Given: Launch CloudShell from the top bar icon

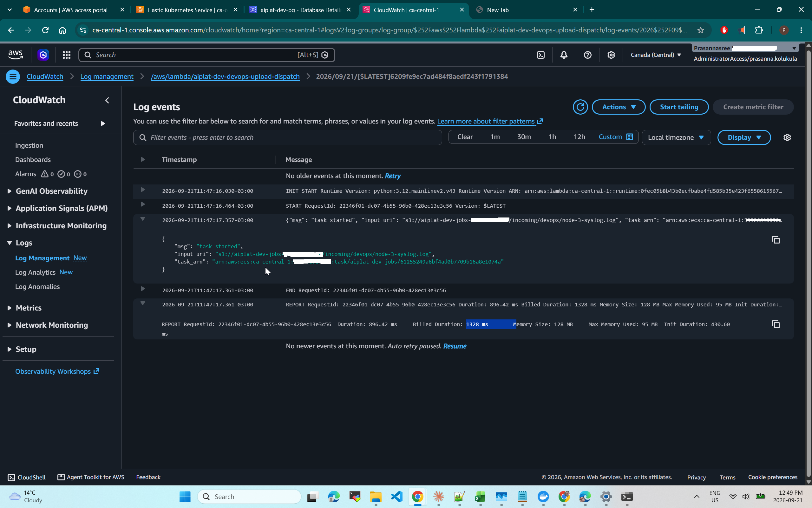Looking at the screenshot, I should pos(540,55).
